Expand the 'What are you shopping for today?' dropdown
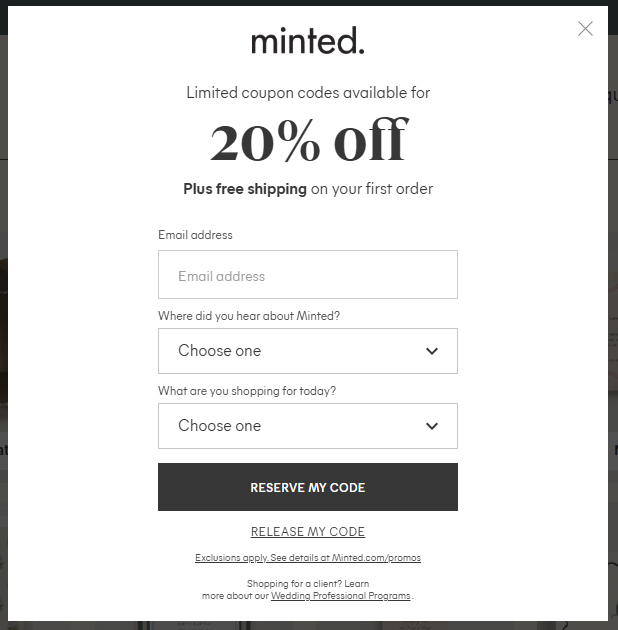The width and height of the screenshot is (618, 630). tap(290, 426)
